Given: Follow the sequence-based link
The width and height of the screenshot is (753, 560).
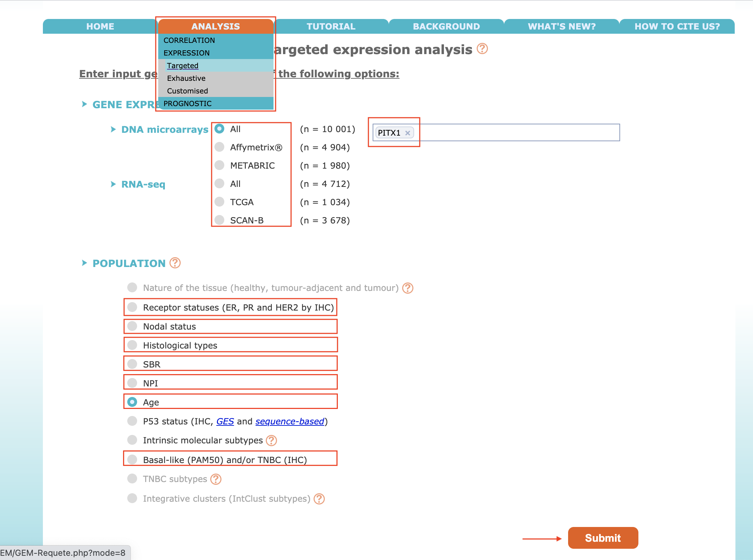Looking at the screenshot, I should point(290,421).
